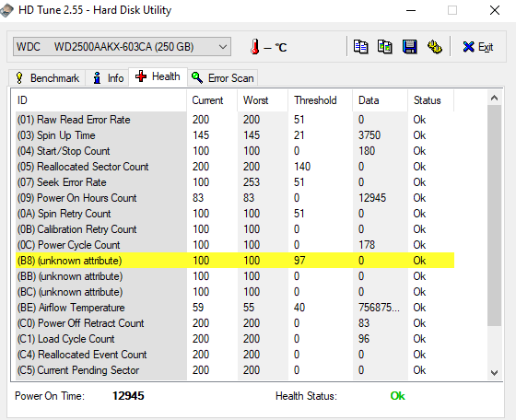Open the Info tab
Screen dimensions: 516x420
point(108,78)
